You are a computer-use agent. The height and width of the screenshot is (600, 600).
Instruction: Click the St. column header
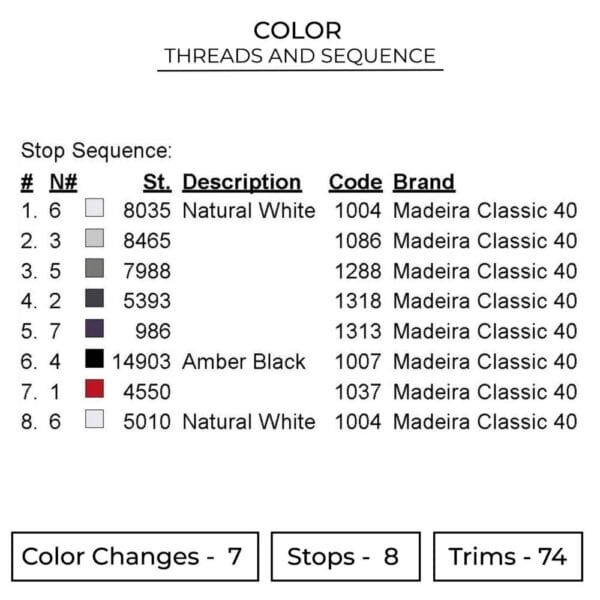point(157,182)
